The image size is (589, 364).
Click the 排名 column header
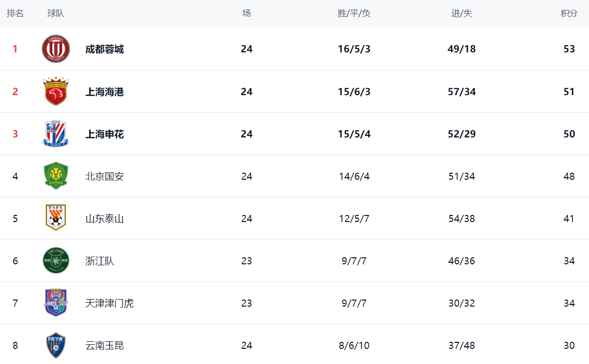[15, 14]
